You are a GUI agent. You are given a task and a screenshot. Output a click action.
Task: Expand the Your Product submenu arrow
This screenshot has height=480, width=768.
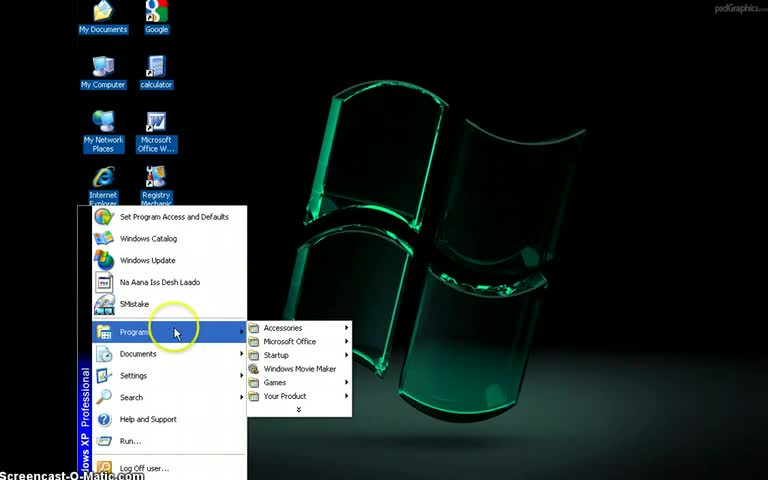(x=346, y=396)
